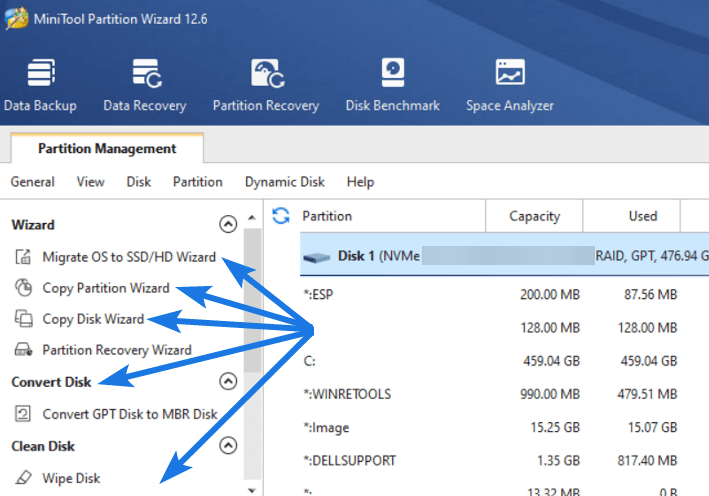Click the 1.35 GB capacity value
709x496 pixels.
click(558, 460)
